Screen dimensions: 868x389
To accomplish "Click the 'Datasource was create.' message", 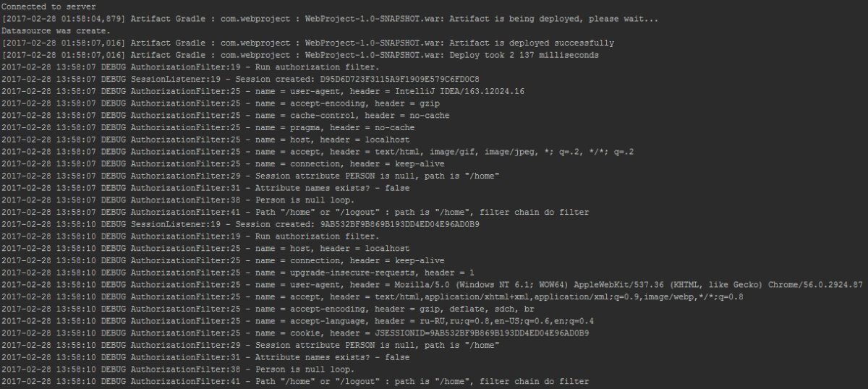I will 52,31.
